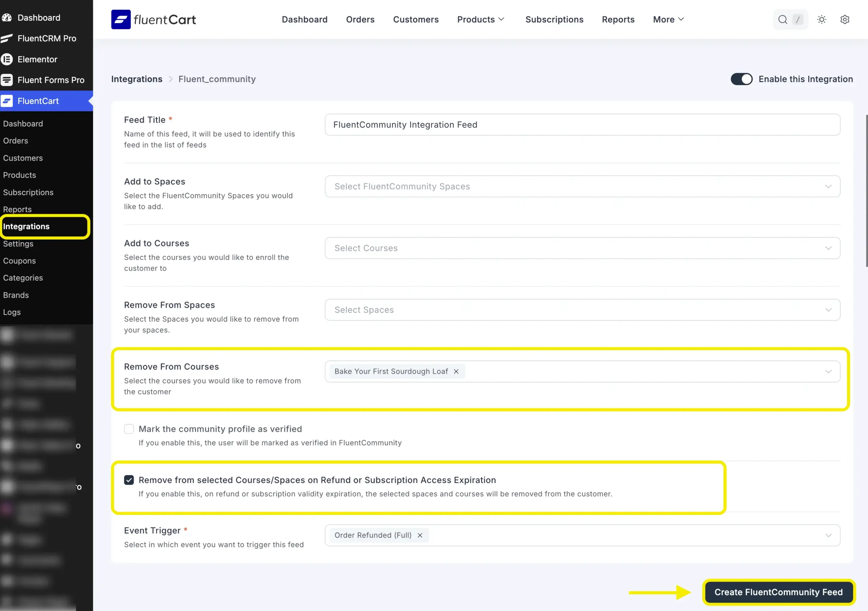Click the Integrations breadcrumb link
Image resolution: width=868 pixels, height=611 pixels.
[x=137, y=79]
